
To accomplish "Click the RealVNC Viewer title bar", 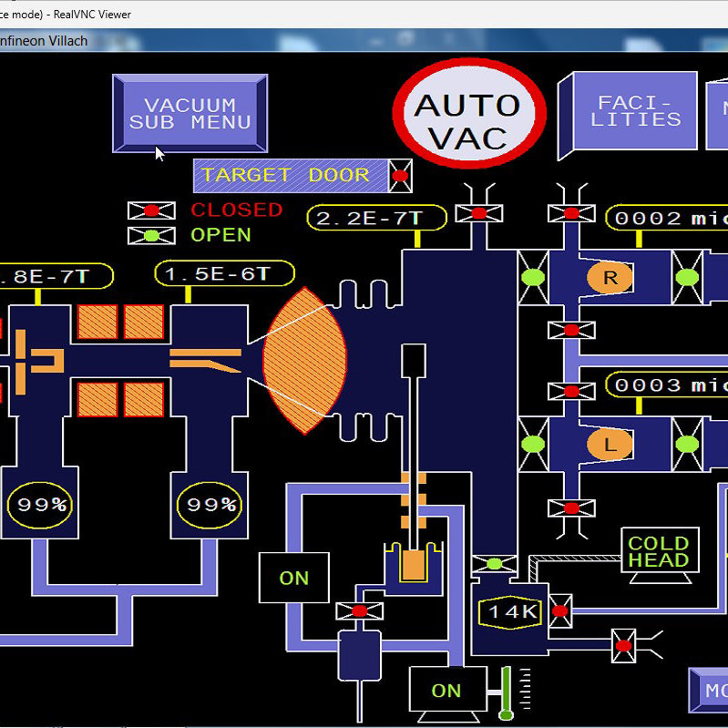I will pyautogui.click(x=364, y=14).
